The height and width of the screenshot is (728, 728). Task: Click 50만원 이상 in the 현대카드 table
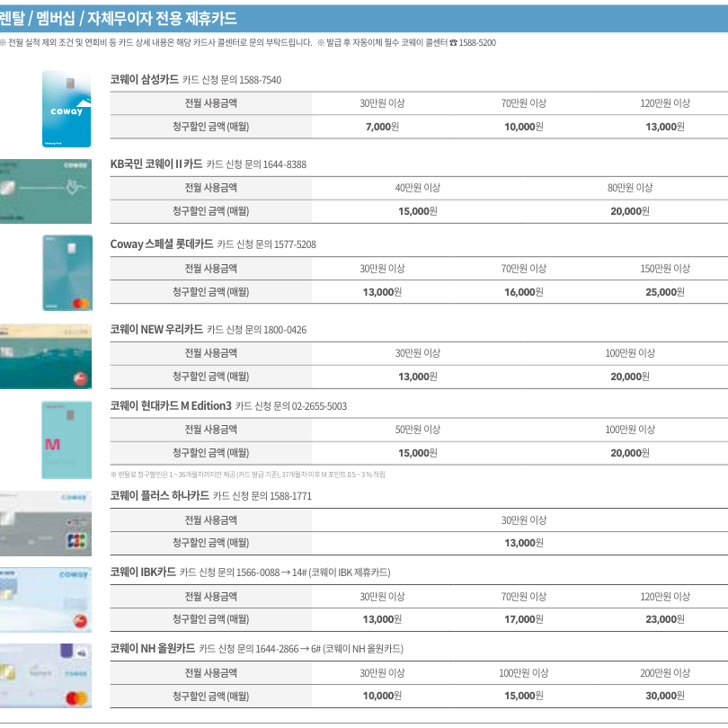(417, 430)
